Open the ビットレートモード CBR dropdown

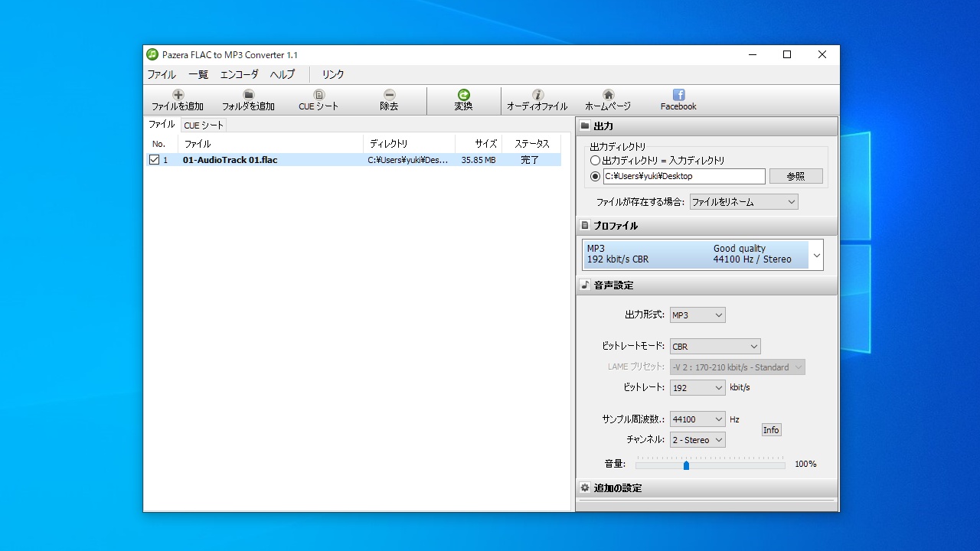pos(715,347)
